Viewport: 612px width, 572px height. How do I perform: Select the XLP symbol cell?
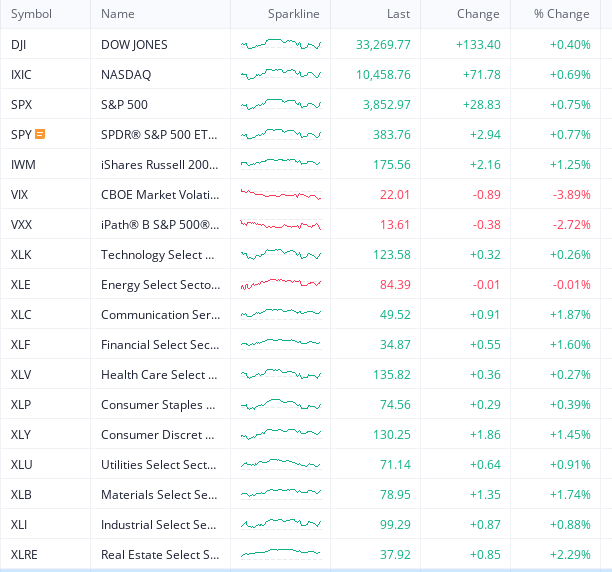[21, 405]
